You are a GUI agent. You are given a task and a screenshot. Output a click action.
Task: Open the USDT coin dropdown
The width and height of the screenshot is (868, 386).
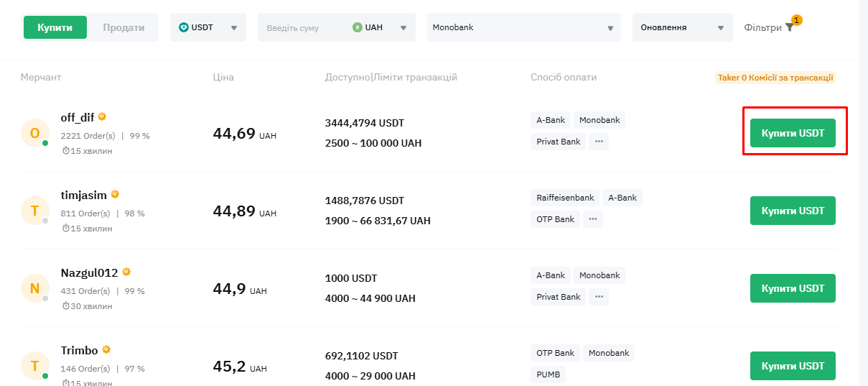208,27
